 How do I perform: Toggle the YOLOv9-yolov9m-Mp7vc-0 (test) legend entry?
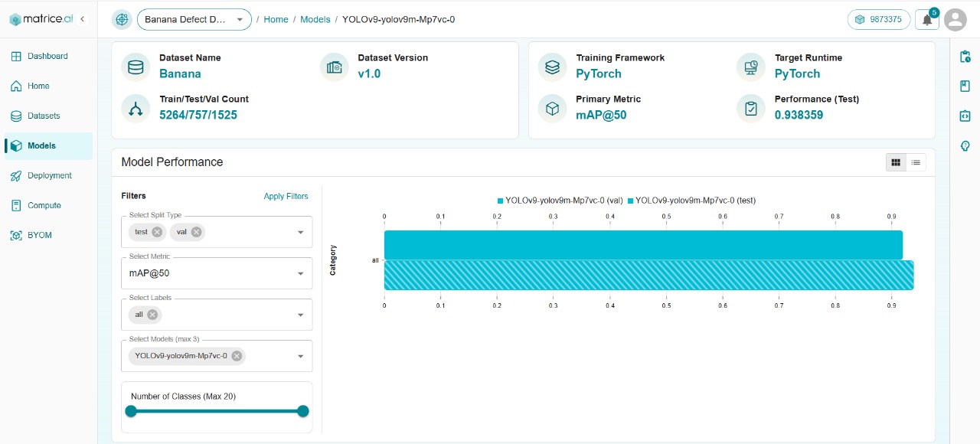691,201
